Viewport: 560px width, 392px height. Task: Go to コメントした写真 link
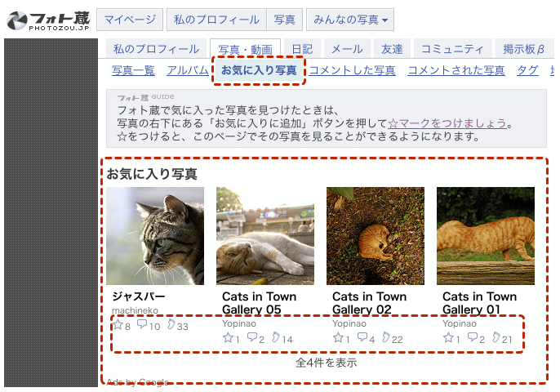[x=352, y=70]
